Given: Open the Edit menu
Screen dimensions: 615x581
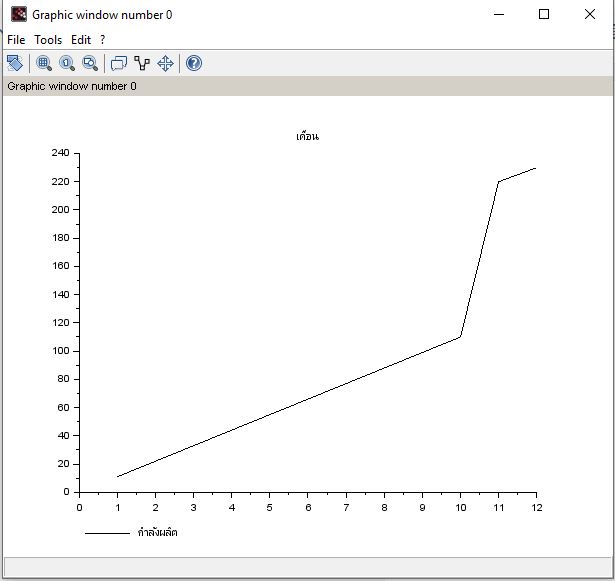Looking at the screenshot, I should tap(81, 40).
